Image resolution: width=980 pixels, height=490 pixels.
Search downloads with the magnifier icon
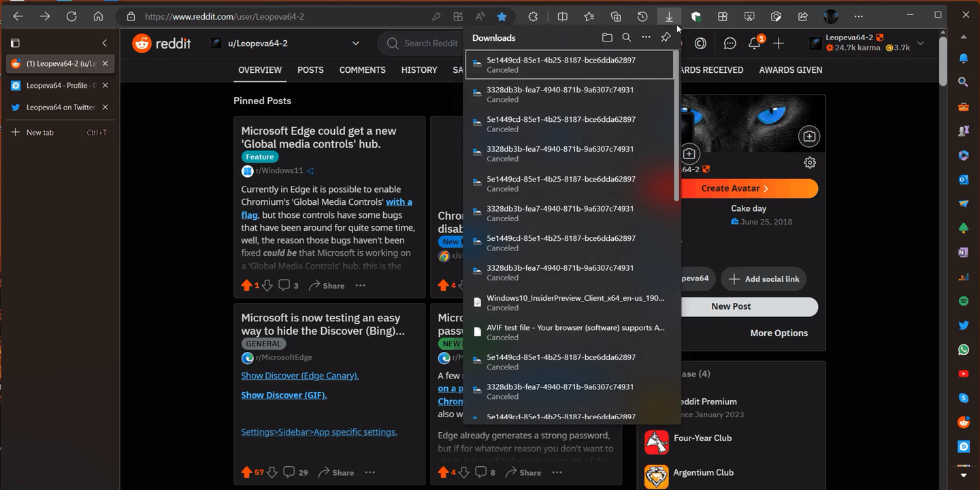point(626,38)
